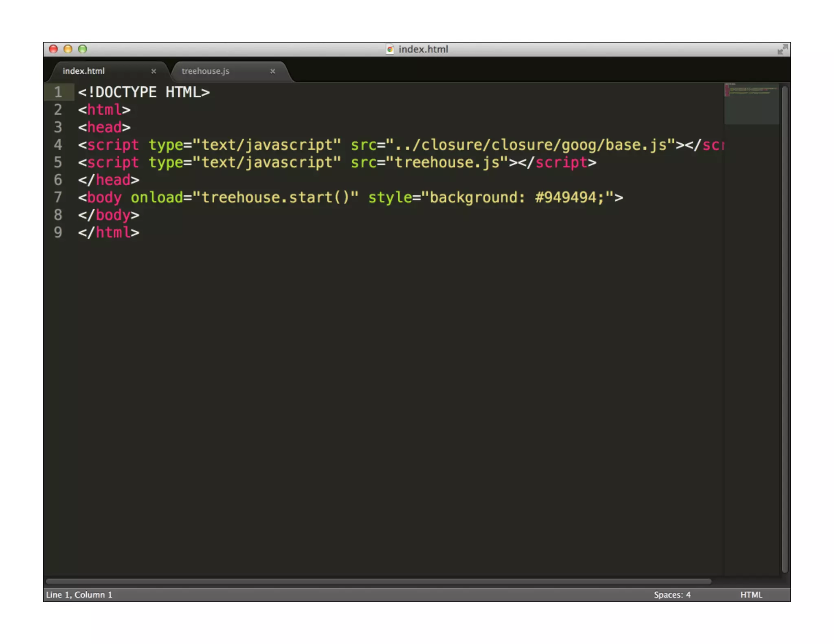The width and height of the screenshot is (834, 644).
Task: Click the horizontal scrollbar at the bottom
Action: [x=379, y=581]
